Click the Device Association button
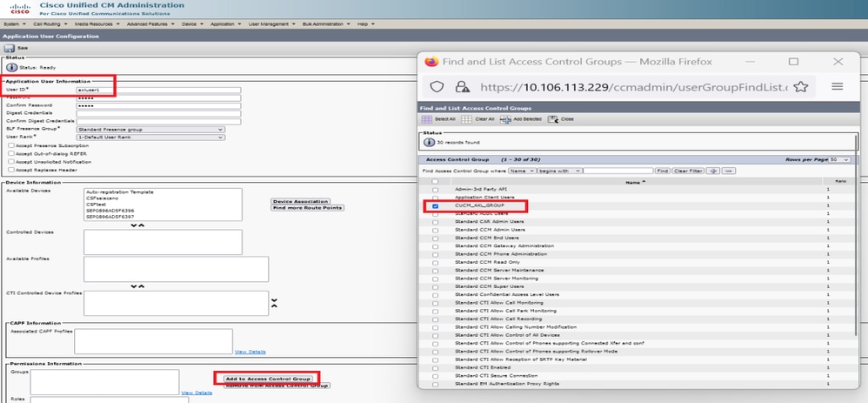The height and width of the screenshot is (403, 868). tap(301, 201)
